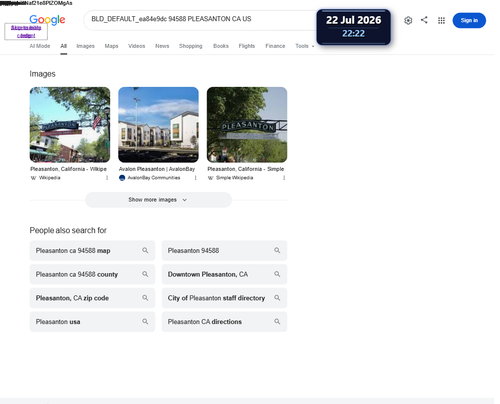The image size is (500, 404).
Task: Switch to the Videos tab
Action: [x=137, y=46]
